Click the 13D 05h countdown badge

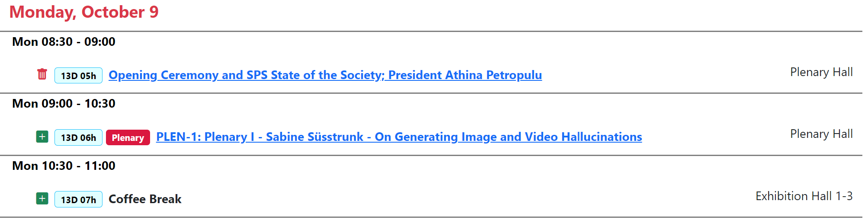point(78,76)
